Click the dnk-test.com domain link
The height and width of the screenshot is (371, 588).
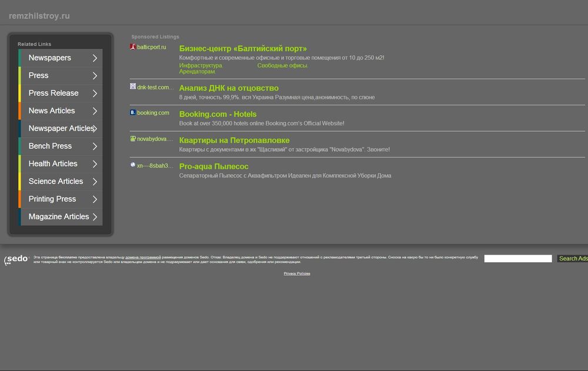pyautogui.click(x=155, y=87)
